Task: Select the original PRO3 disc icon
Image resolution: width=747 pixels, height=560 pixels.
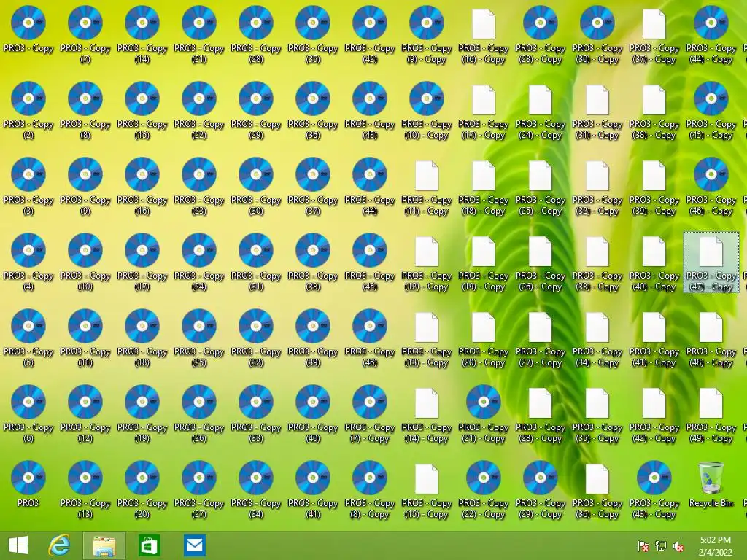Action: (28, 478)
